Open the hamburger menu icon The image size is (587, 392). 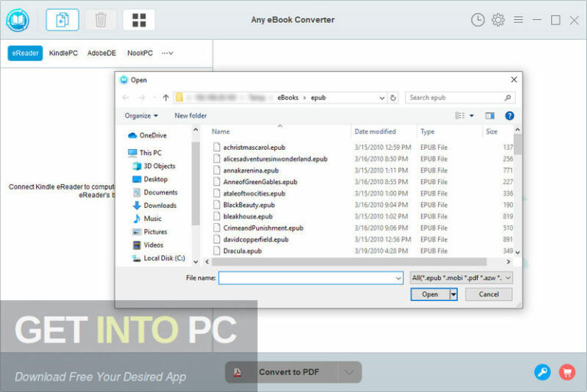pyautogui.click(x=518, y=19)
